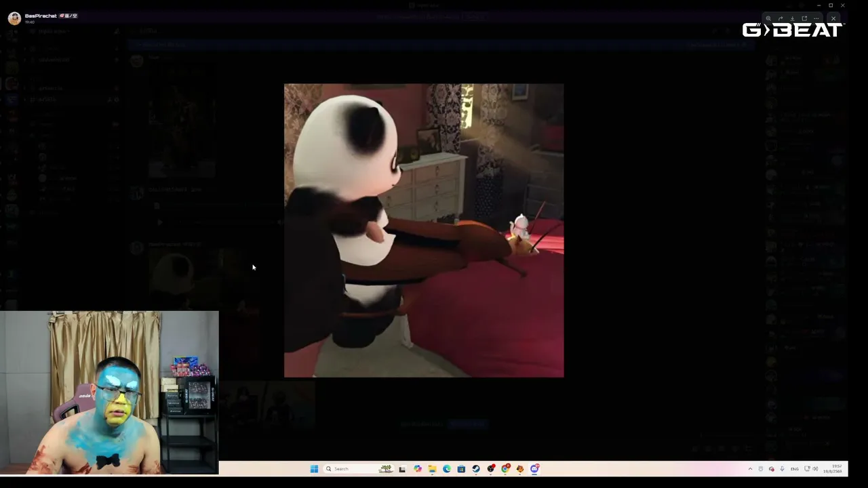Image resolution: width=868 pixels, height=488 pixels.
Task: Open the BasPirachat uploader avatar
Action: tap(14, 18)
